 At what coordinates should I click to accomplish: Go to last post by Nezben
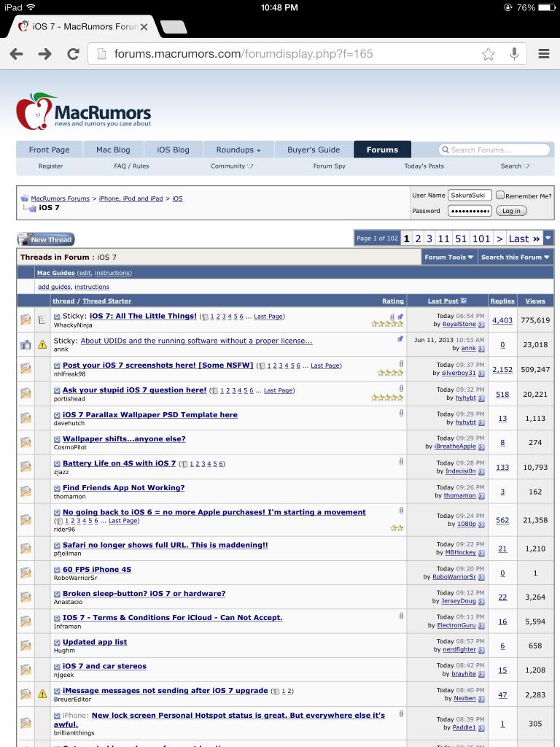click(x=481, y=698)
